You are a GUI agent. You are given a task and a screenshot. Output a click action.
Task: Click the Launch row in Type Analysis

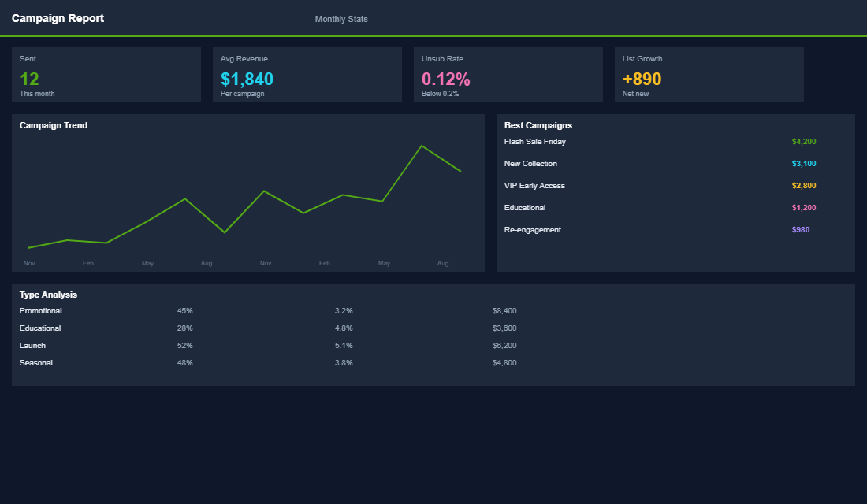(32, 346)
